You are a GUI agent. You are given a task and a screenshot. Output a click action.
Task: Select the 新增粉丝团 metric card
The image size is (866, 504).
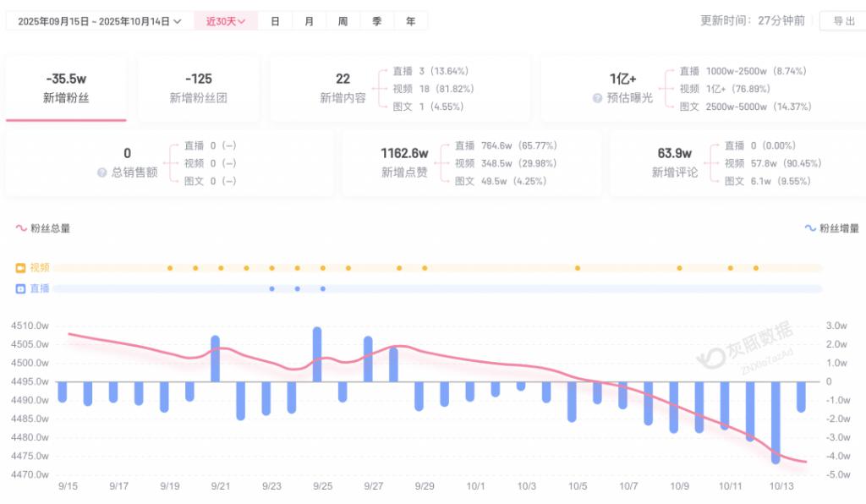pyautogui.click(x=198, y=88)
